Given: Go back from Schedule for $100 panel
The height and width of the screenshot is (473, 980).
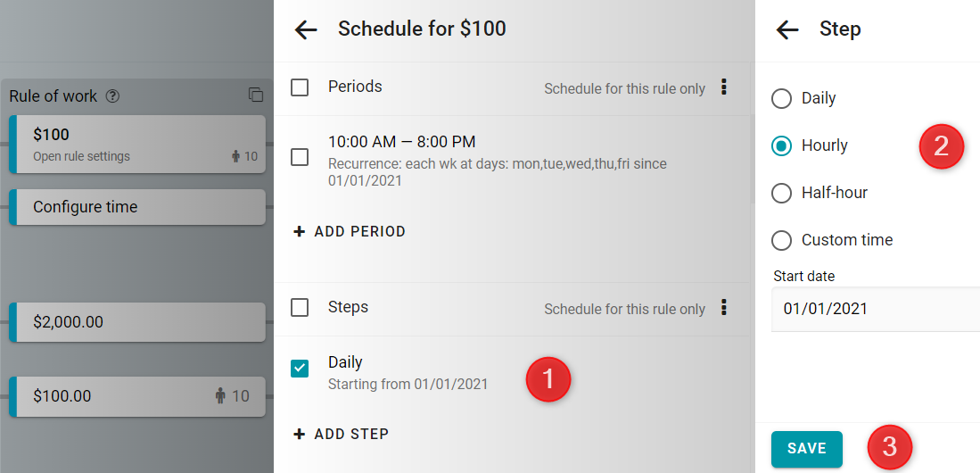Looking at the screenshot, I should (306, 29).
